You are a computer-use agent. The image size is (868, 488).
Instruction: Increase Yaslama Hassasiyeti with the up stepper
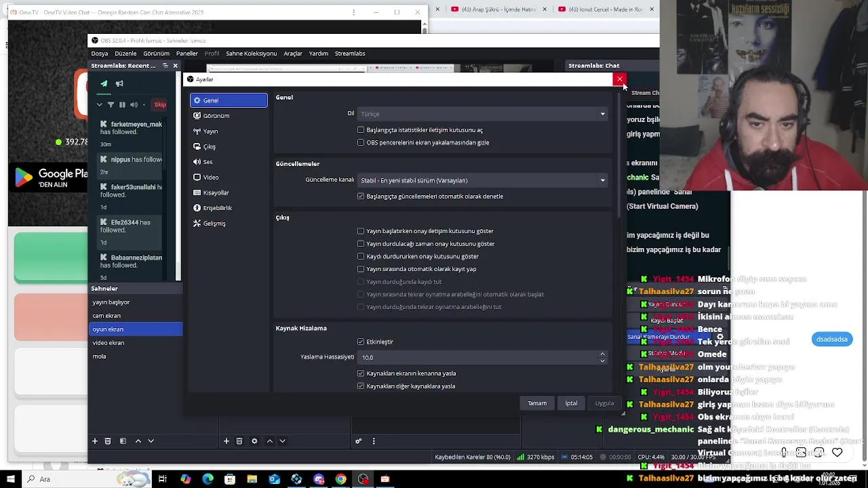602,354
